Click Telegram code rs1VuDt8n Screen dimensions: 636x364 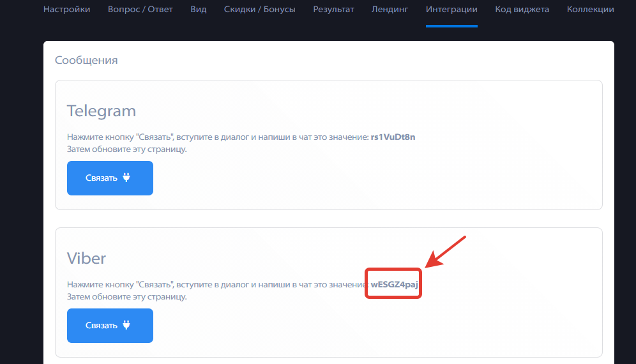[393, 137]
